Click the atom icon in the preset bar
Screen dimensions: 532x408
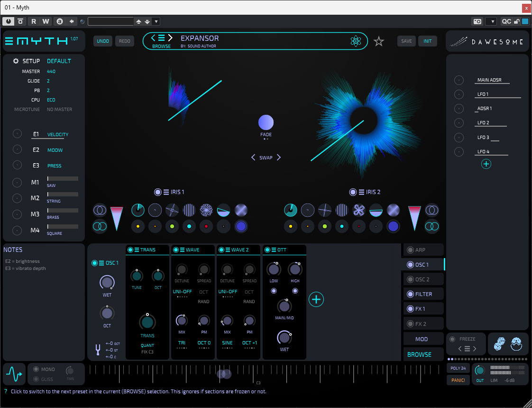[356, 41]
